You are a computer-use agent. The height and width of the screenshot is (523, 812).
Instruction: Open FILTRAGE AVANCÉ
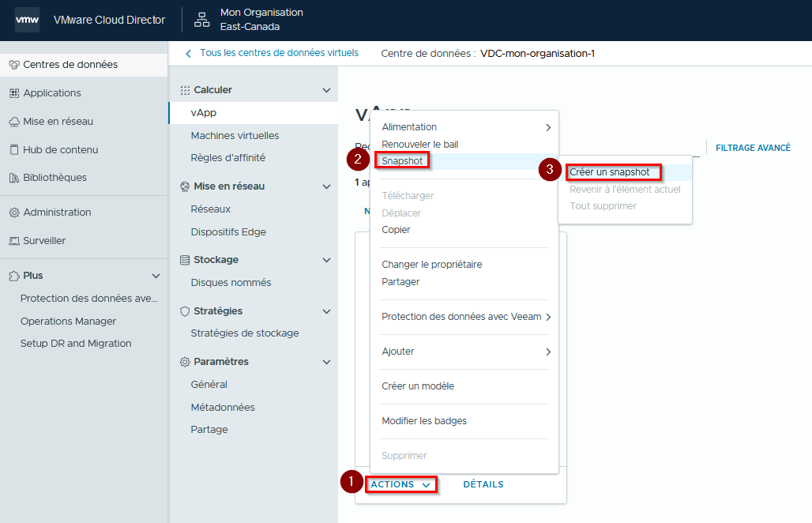tap(753, 148)
